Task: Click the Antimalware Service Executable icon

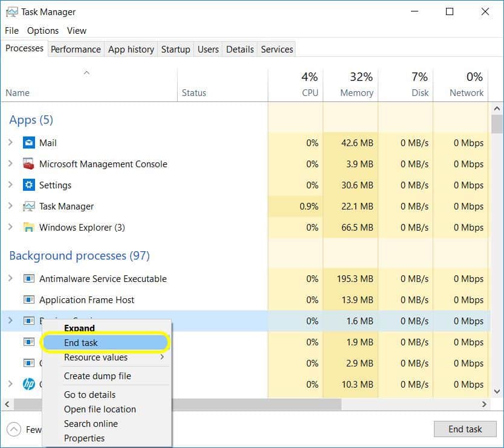Action: click(x=28, y=279)
